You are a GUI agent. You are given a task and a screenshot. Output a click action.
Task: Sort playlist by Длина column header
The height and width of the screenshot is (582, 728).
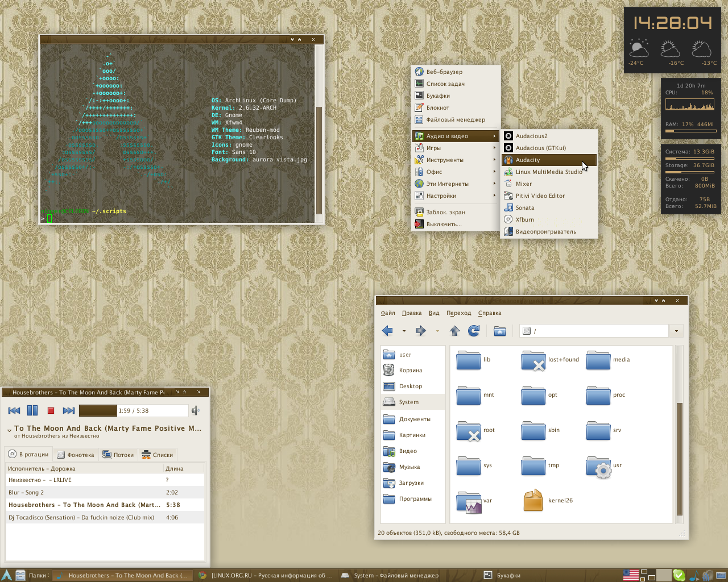click(184, 468)
